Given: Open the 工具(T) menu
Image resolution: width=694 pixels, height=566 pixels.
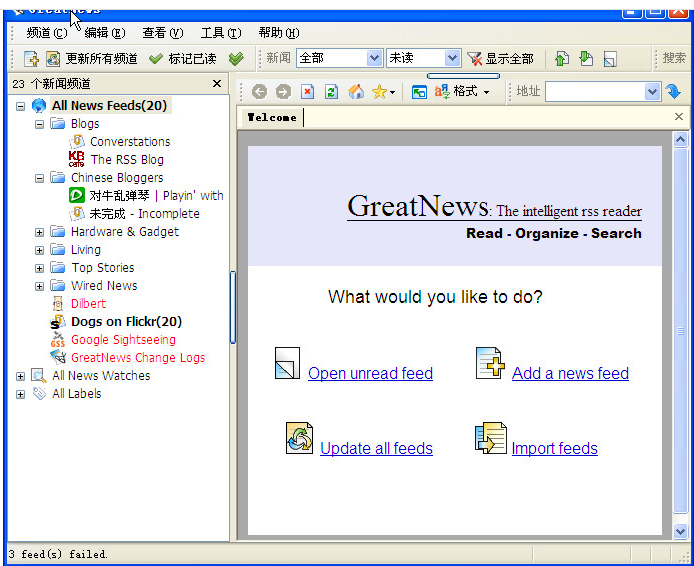Looking at the screenshot, I should (220, 33).
